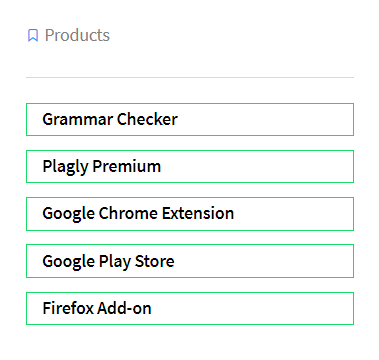Open the Grammar Checker link
Image resolution: width=379 pixels, height=360 pixels.
coord(190,119)
